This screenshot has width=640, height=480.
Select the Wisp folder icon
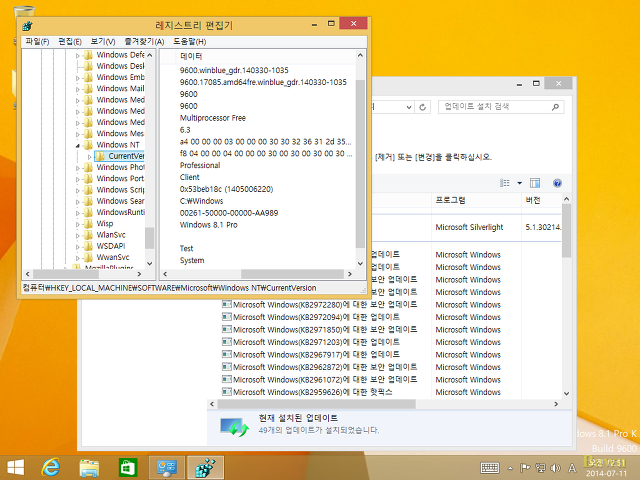(x=88, y=224)
